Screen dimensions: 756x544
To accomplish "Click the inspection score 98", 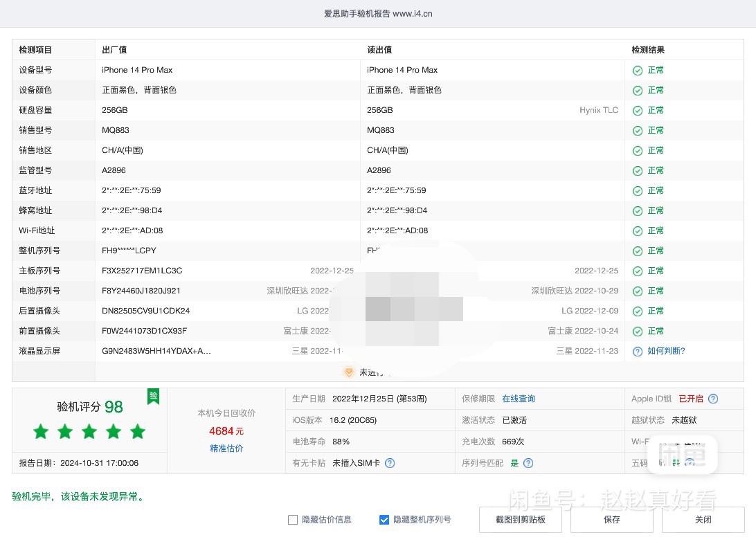I will [114, 407].
